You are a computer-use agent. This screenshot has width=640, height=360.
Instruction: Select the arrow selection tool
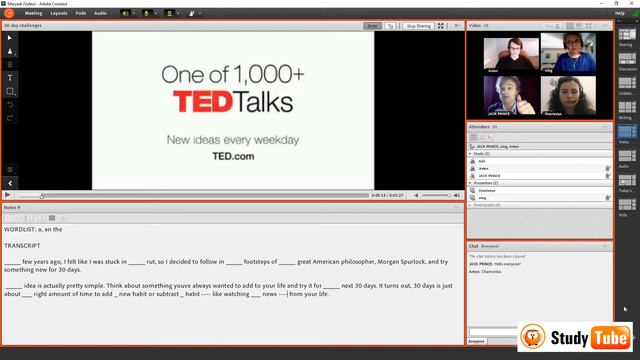pyautogui.click(x=10, y=38)
